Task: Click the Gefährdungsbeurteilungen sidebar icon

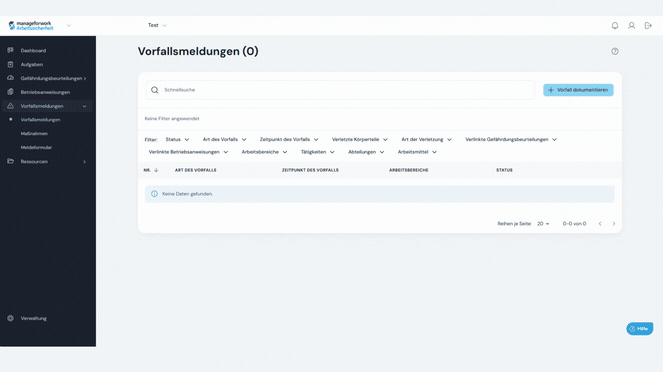Action: 11,78
